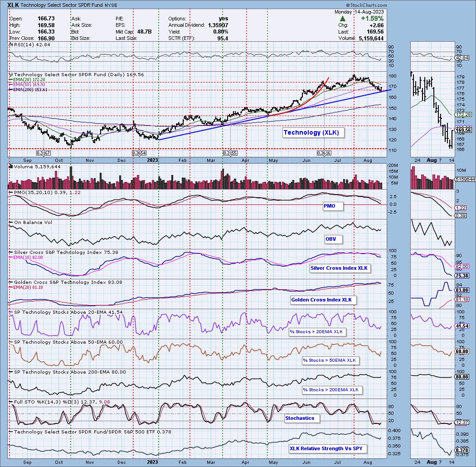Click the 5159644 volume tag at right

pos(465,180)
